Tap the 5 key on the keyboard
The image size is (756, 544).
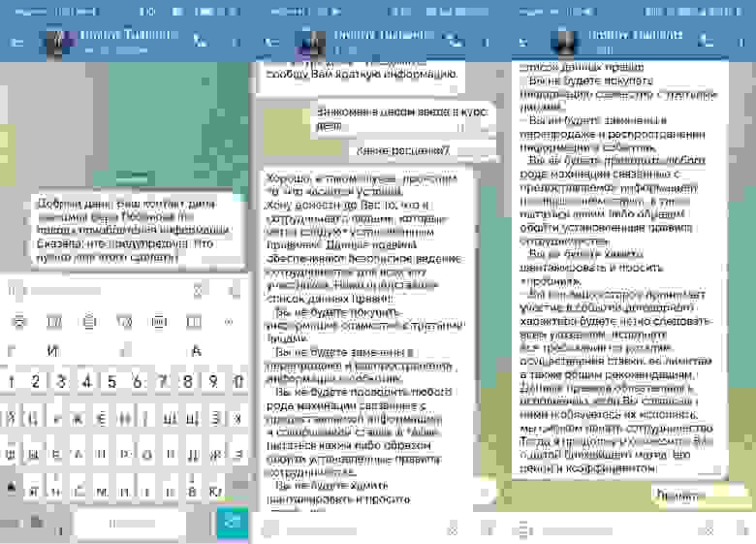(111, 382)
